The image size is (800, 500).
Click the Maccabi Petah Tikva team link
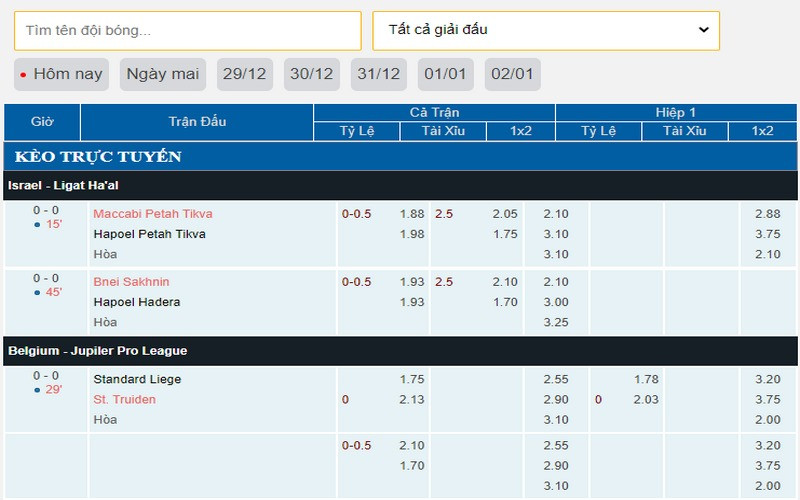tap(153, 214)
